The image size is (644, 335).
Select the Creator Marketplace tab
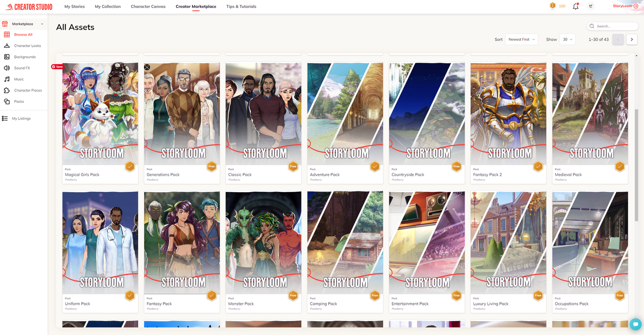tap(196, 6)
